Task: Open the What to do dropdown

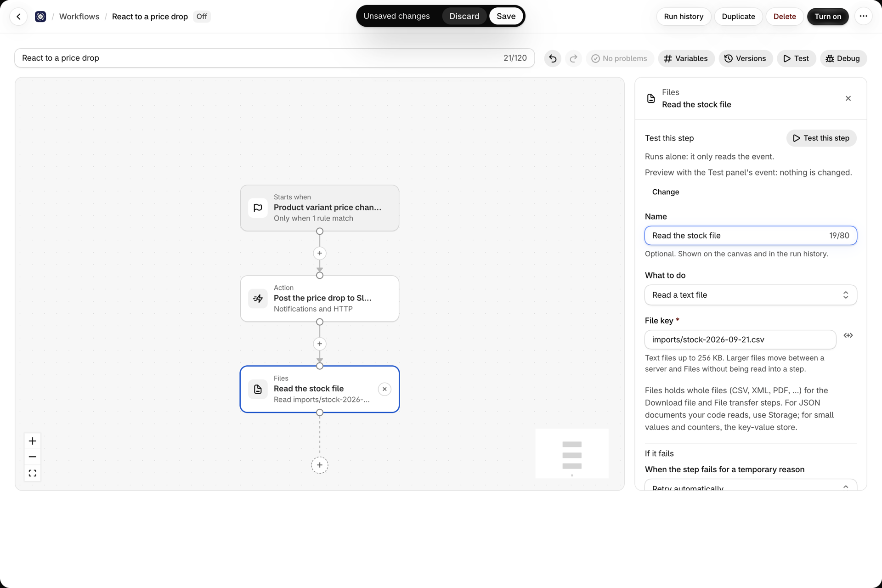Action: pos(751,295)
